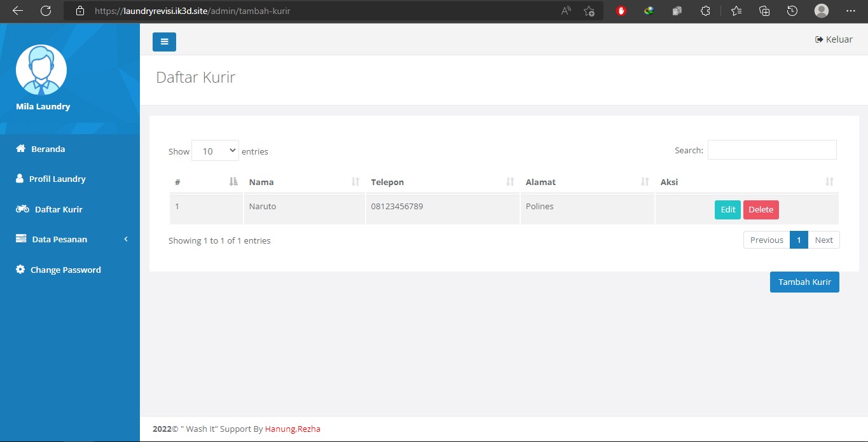Refresh the browser page
Screen dimensions: 868x442
(x=46, y=11)
